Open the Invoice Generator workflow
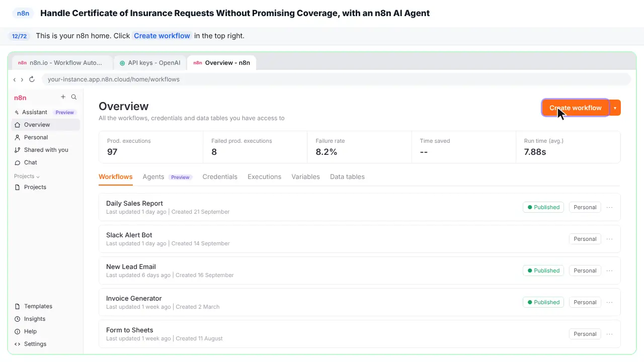The width and height of the screenshot is (644, 362). 359,302
